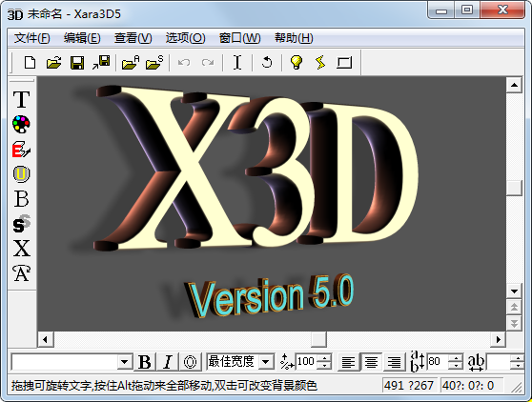
Task: Open the Text options tool
Action: point(21,99)
